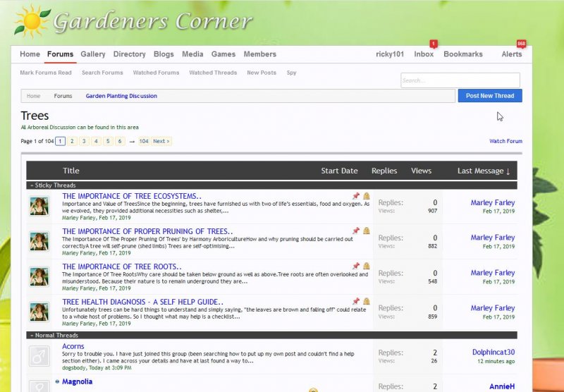The image size is (564, 392).
Task: Sort threads by Last Message column
Action: [x=483, y=171]
